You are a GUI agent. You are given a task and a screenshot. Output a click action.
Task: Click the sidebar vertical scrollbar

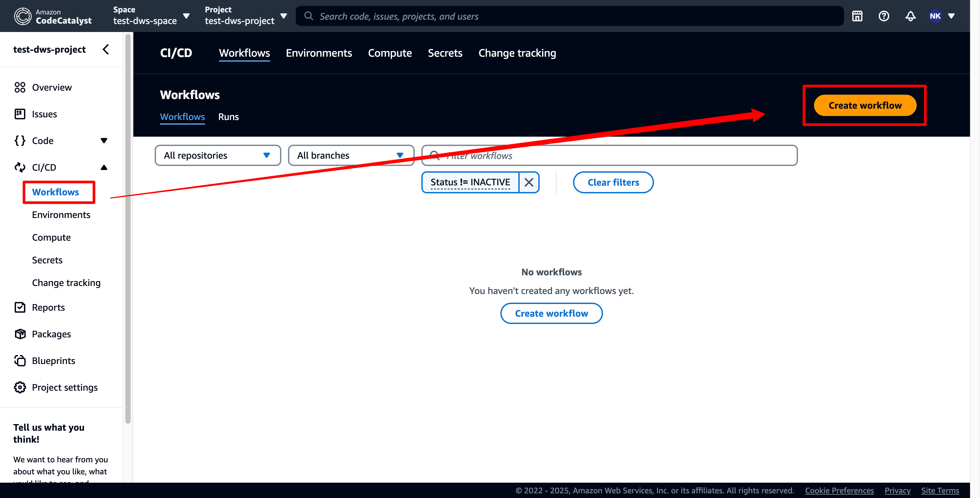coord(128,228)
